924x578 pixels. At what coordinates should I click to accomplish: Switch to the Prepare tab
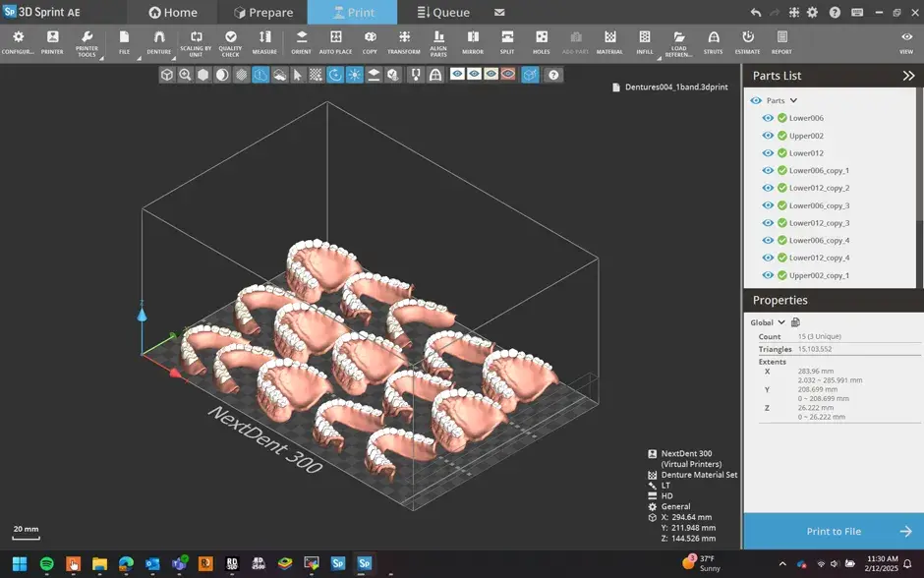click(262, 13)
